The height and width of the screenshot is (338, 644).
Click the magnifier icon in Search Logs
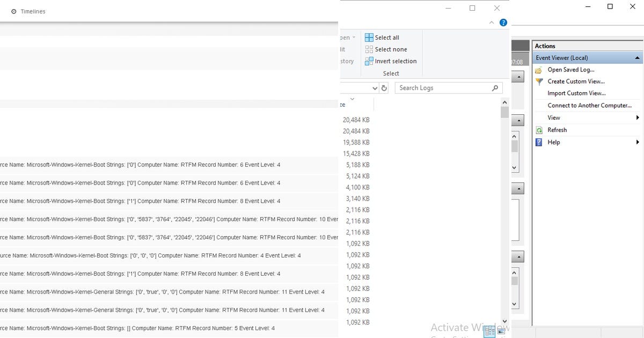495,88
